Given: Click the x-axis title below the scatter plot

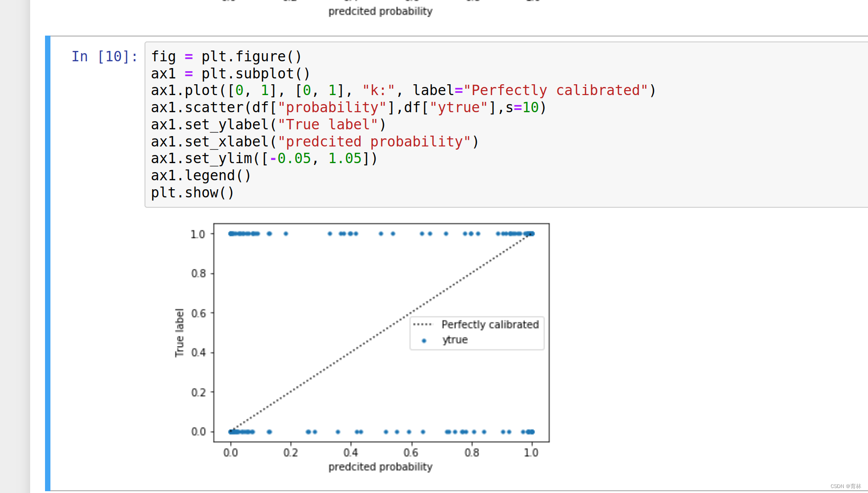Looking at the screenshot, I should pos(380,467).
